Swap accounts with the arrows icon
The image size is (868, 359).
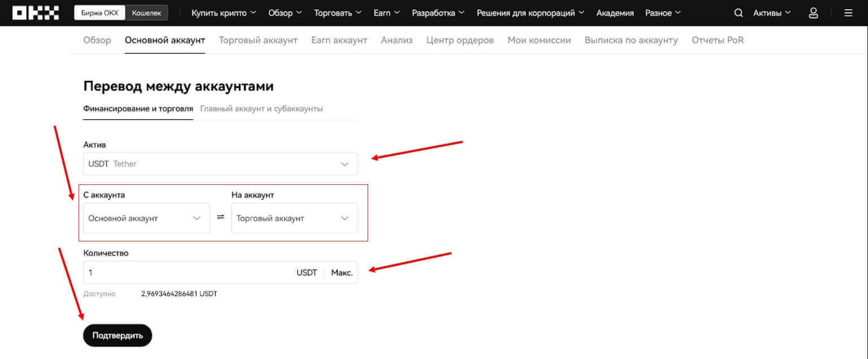pyautogui.click(x=221, y=218)
